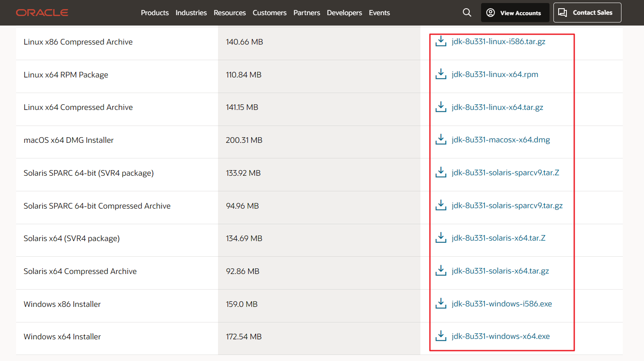Open the Industries menu
Viewport: 644px width, 361px height.
click(191, 13)
